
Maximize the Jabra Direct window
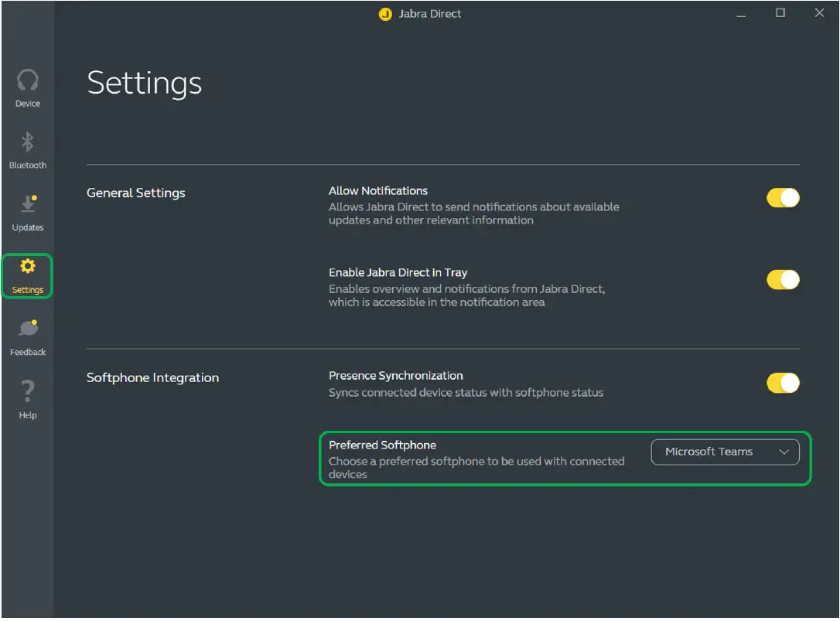click(780, 13)
